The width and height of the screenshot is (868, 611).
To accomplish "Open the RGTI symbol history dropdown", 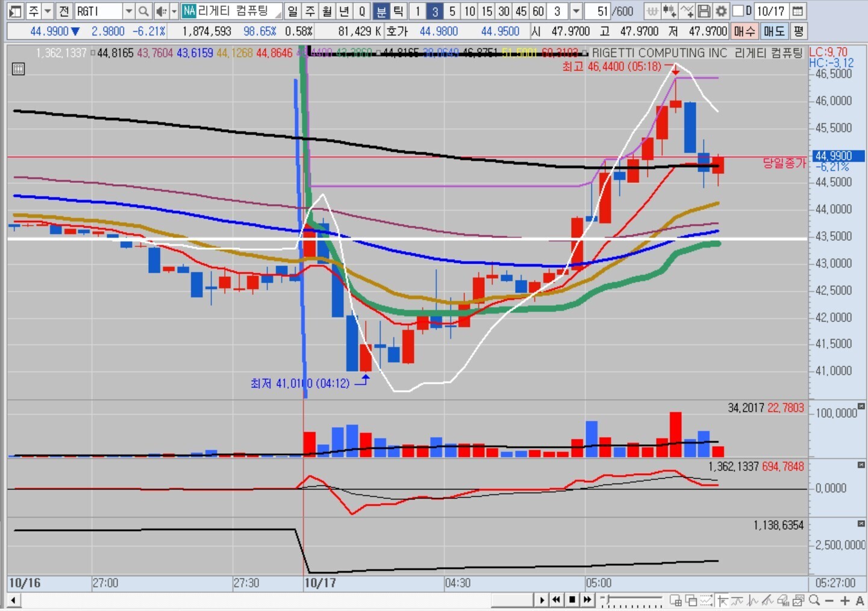I will [128, 11].
